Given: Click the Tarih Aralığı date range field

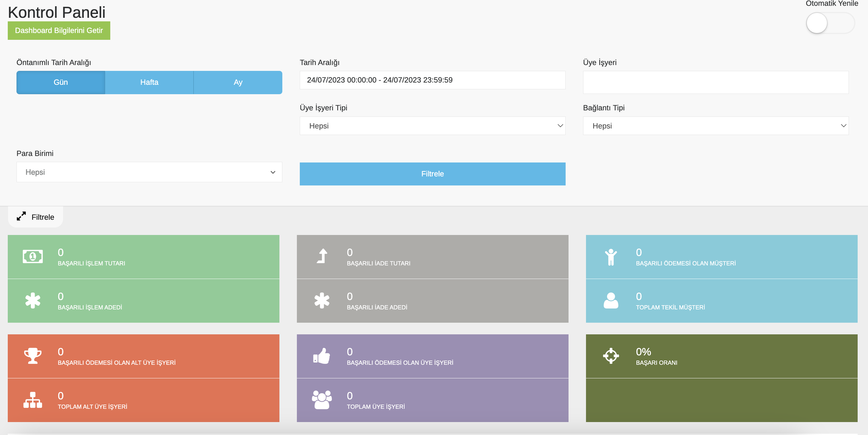Looking at the screenshot, I should coord(432,80).
